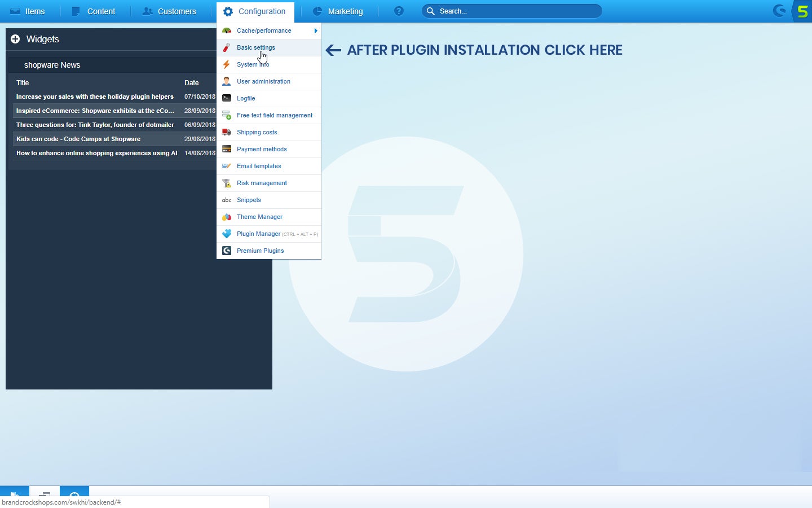Image resolution: width=812 pixels, height=508 pixels.
Task: Click the Configuration gear icon
Action: pyautogui.click(x=228, y=11)
